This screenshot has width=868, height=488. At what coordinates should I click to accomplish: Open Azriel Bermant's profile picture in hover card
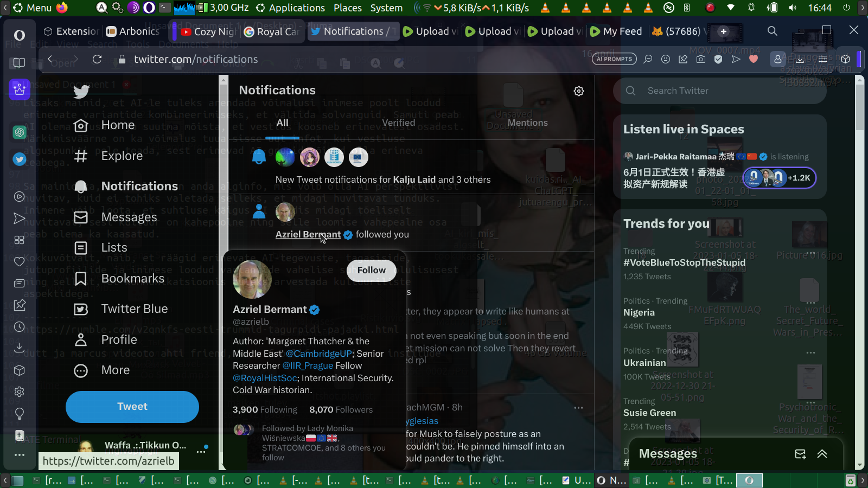click(x=252, y=279)
